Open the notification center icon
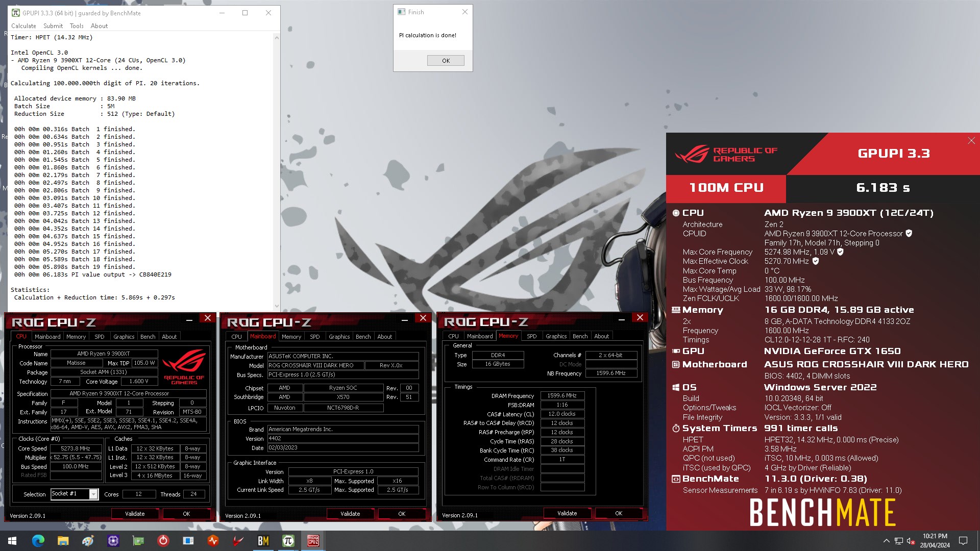Screen dimensions: 980x551 click(963, 541)
